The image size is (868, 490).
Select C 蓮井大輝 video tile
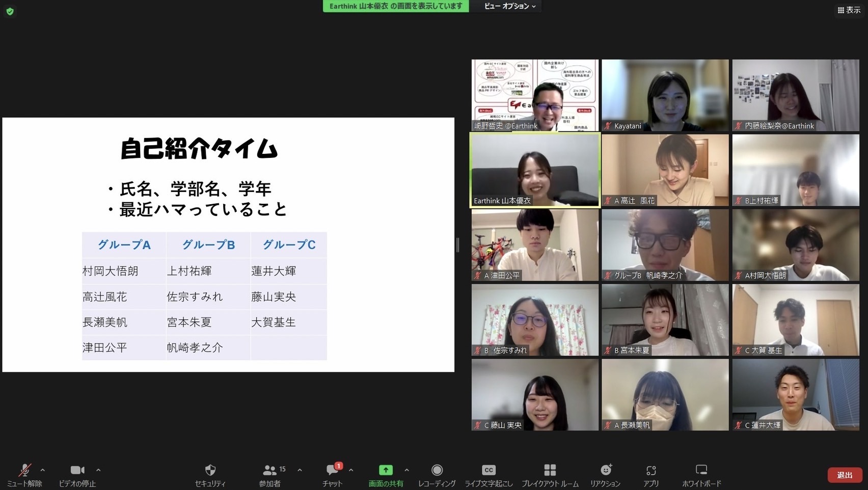point(796,395)
